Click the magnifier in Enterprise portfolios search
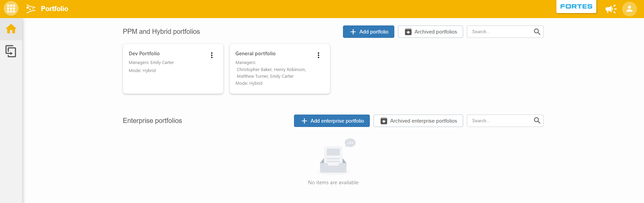The image size is (644, 203). 537,121
